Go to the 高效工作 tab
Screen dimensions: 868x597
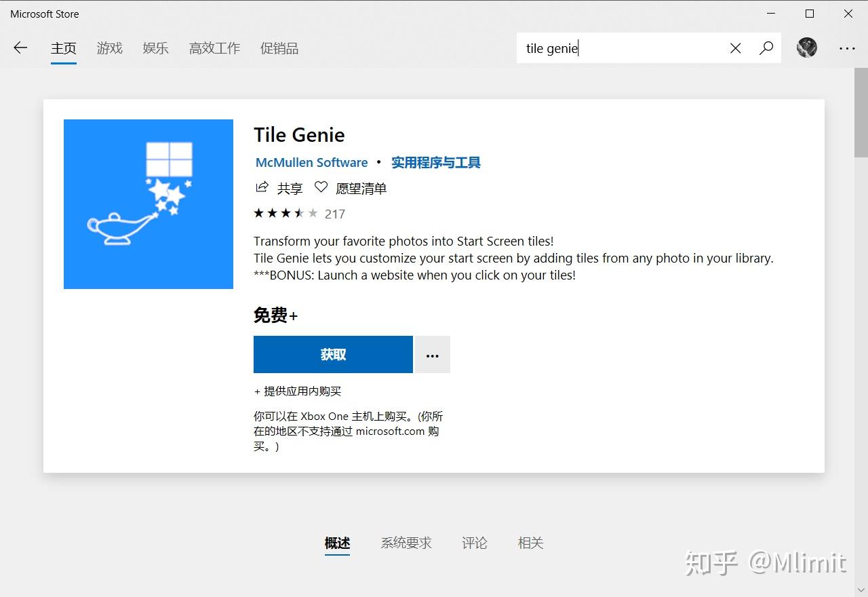point(215,48)
